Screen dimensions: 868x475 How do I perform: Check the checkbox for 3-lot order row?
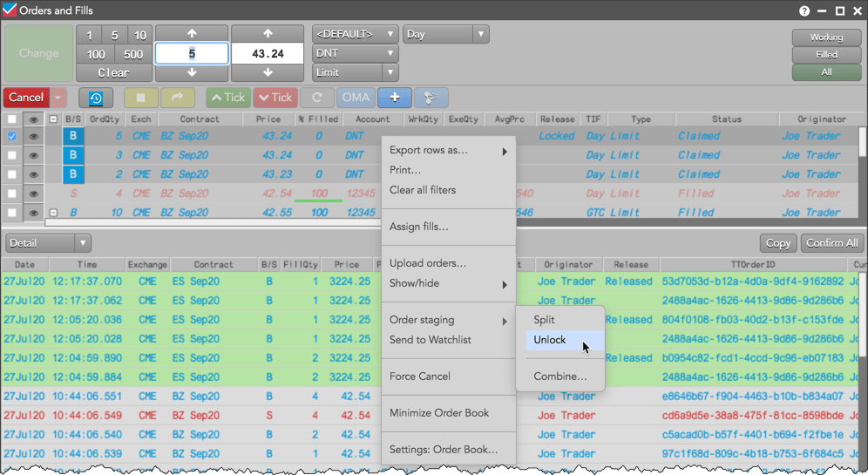point(11,155)
